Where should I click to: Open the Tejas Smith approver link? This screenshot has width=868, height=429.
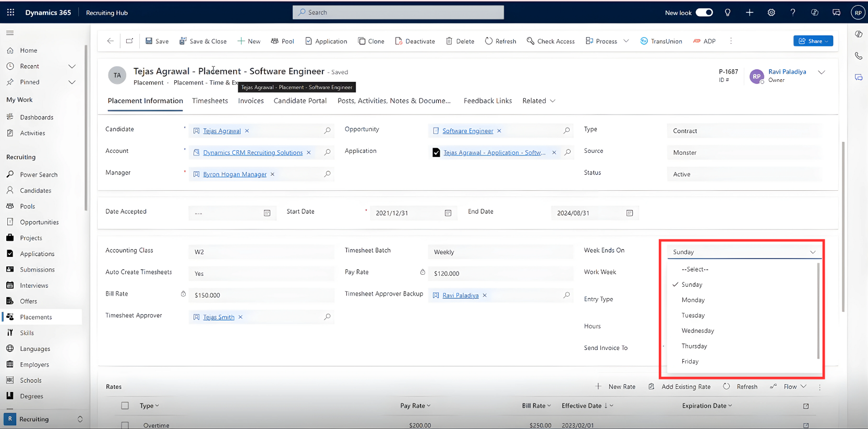coord(219,317)
